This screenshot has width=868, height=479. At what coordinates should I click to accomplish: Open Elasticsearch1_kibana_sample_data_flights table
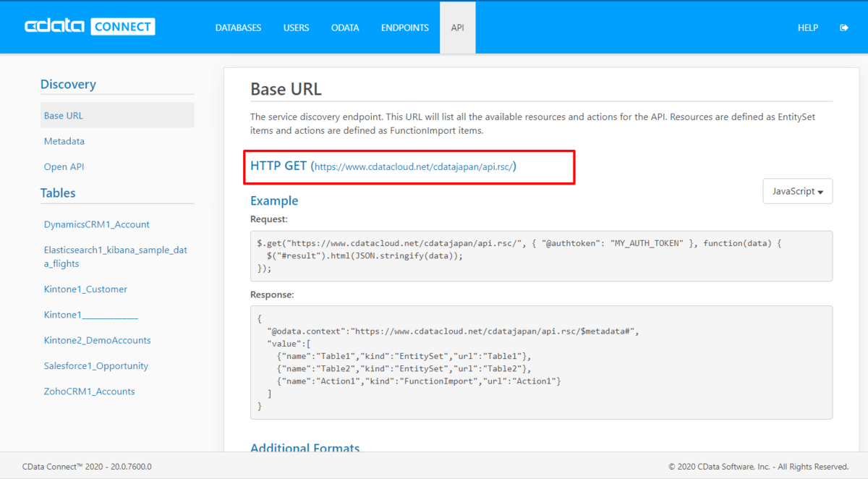pyautogui.click(x=116, y=257)
